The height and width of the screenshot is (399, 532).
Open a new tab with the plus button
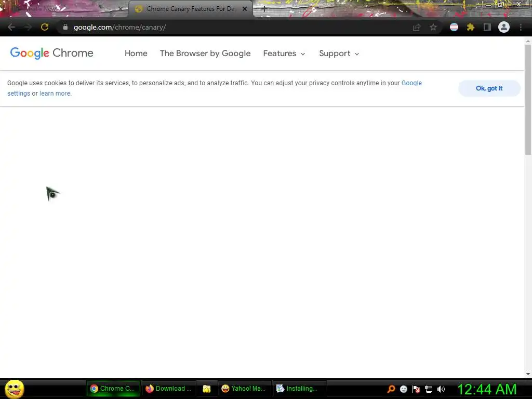[264, 9]
